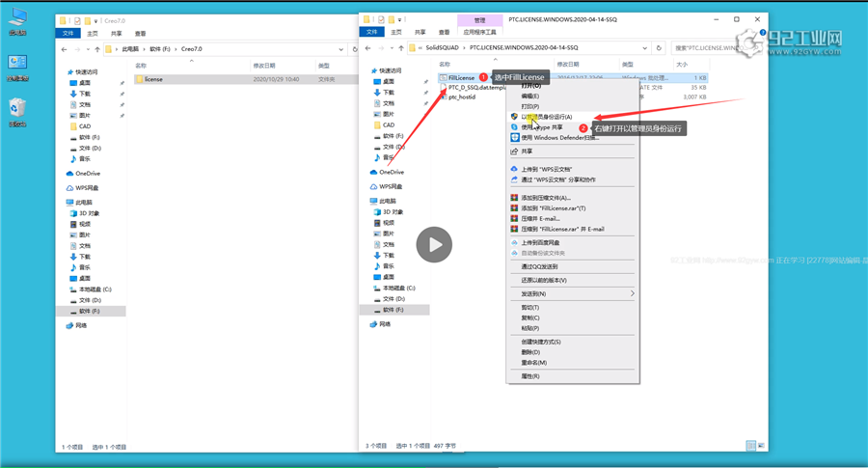Choose 属性(R) in the context menu

point(529,376)
